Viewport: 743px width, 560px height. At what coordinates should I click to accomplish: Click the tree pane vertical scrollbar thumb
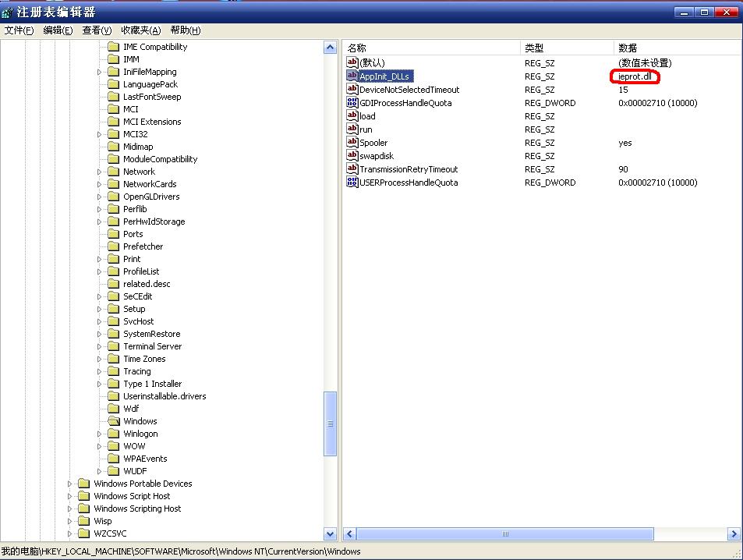pyautogui.click(x=331, y=424)
